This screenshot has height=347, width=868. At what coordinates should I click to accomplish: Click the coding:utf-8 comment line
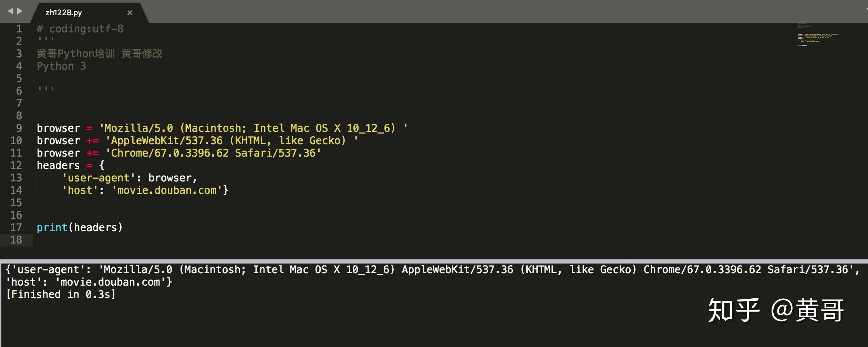pos(80,29)
